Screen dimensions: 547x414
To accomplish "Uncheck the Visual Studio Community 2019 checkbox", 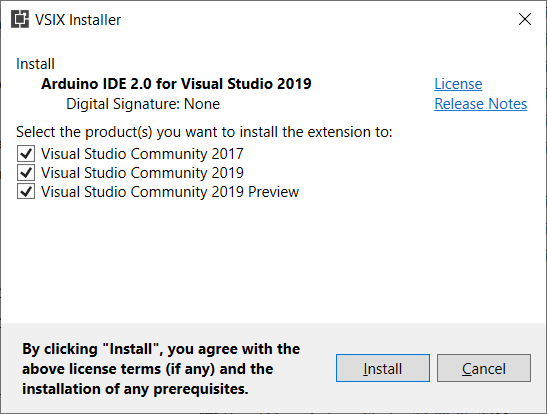I will [x=26, y=173].
